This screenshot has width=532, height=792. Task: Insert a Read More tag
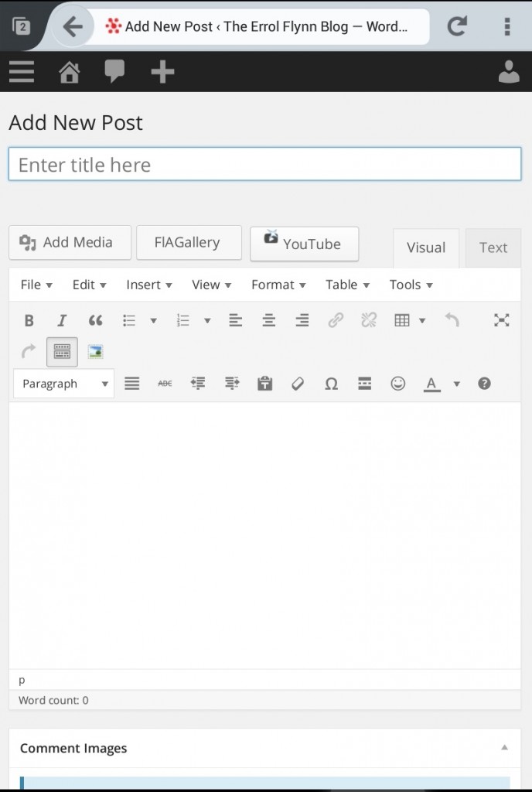[364, 384]
